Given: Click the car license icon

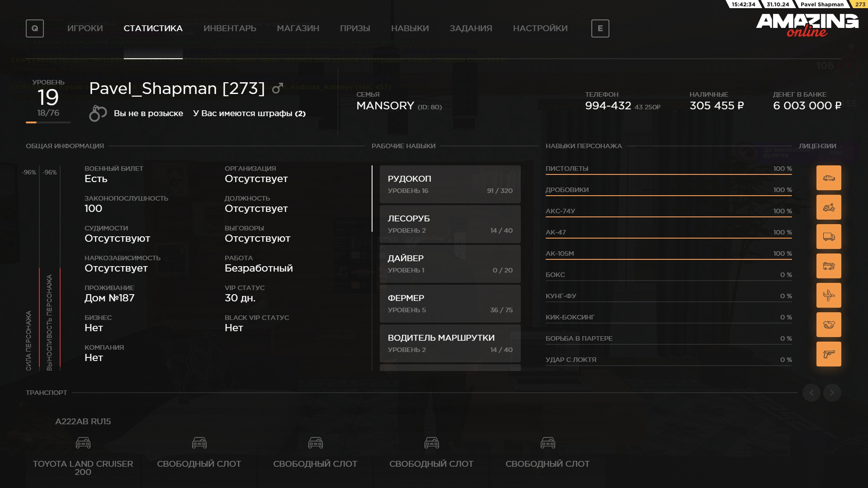Looking at the screenshot, I should pos(829,178).
